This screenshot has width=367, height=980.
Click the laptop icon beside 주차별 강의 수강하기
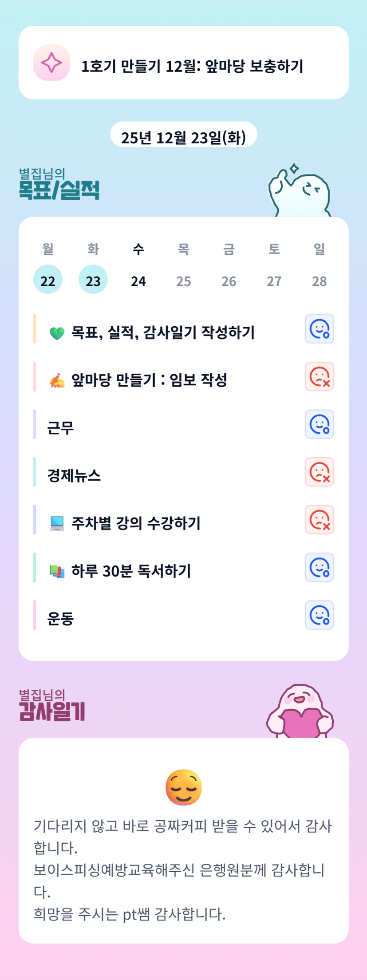point(57,523)
